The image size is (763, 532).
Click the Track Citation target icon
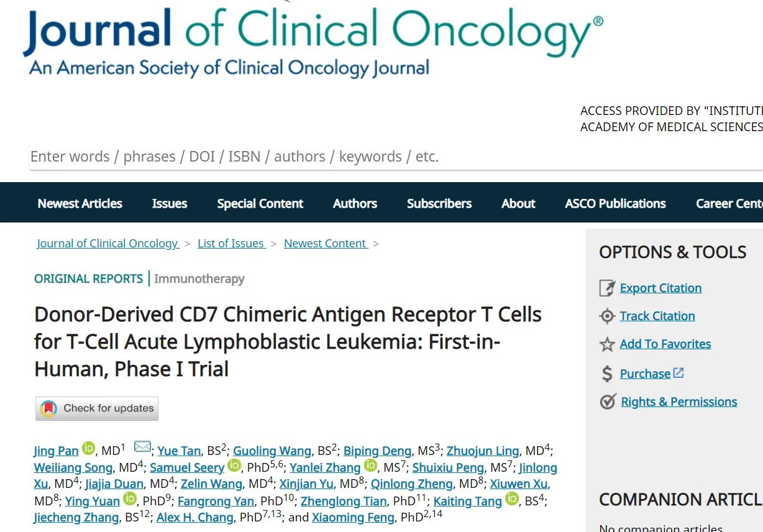[x=607, y=316]
